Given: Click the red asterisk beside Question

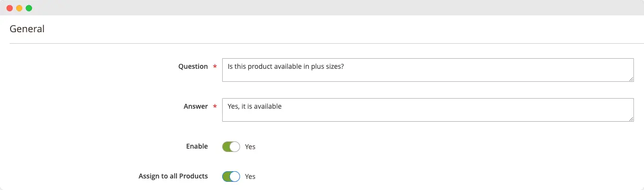Looking at the screenshot, I should (215, 67).
